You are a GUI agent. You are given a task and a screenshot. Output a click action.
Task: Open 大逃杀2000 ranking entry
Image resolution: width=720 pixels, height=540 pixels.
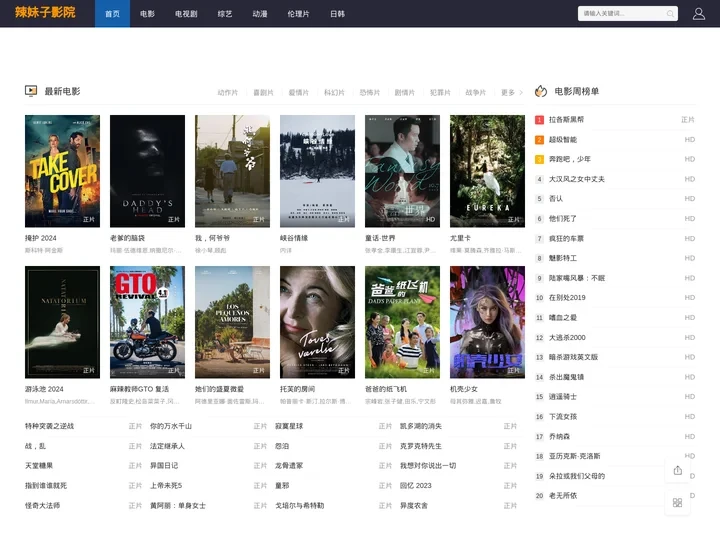pyautogui.click(x=567, y=338)
